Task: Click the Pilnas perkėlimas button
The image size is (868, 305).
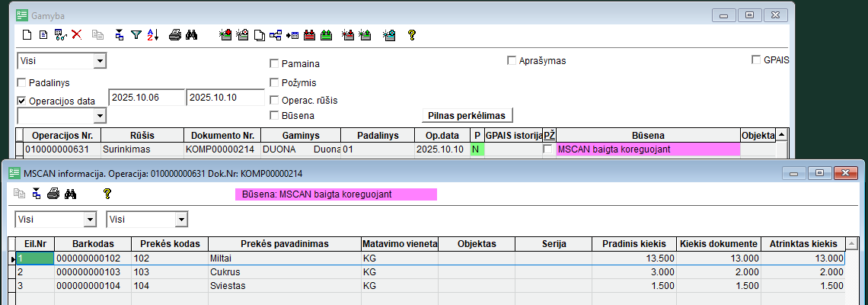Action: pyautogui.click(x=468, y=115)
